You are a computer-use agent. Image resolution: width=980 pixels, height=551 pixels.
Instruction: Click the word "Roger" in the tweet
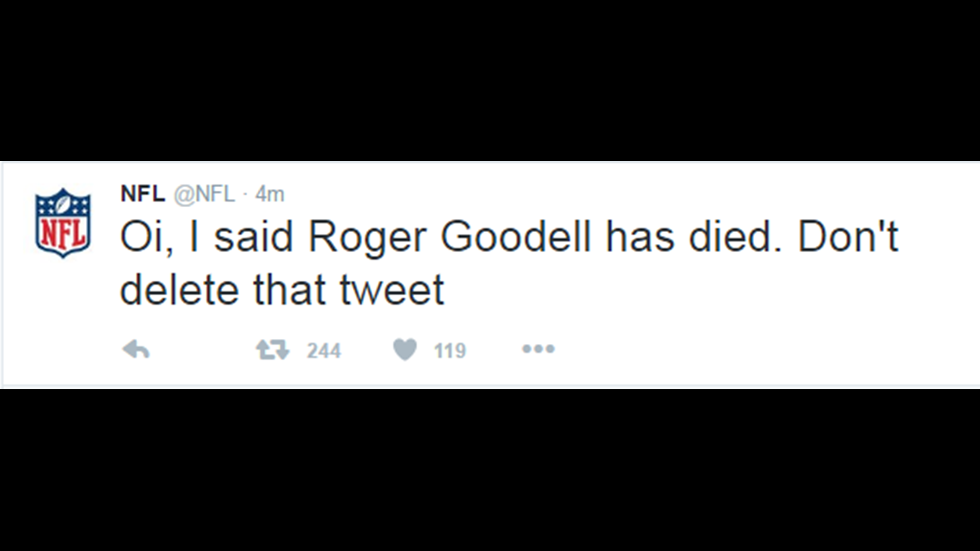tap(367, 238)
